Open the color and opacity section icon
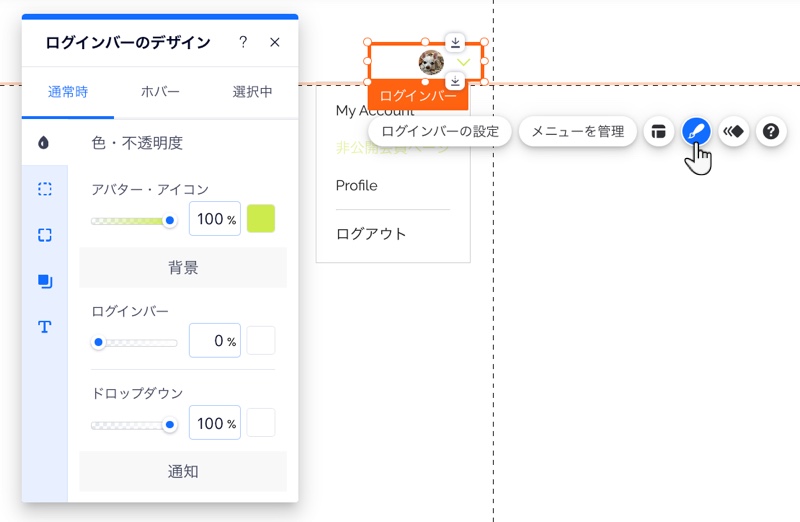 click(x=44, y=142)
